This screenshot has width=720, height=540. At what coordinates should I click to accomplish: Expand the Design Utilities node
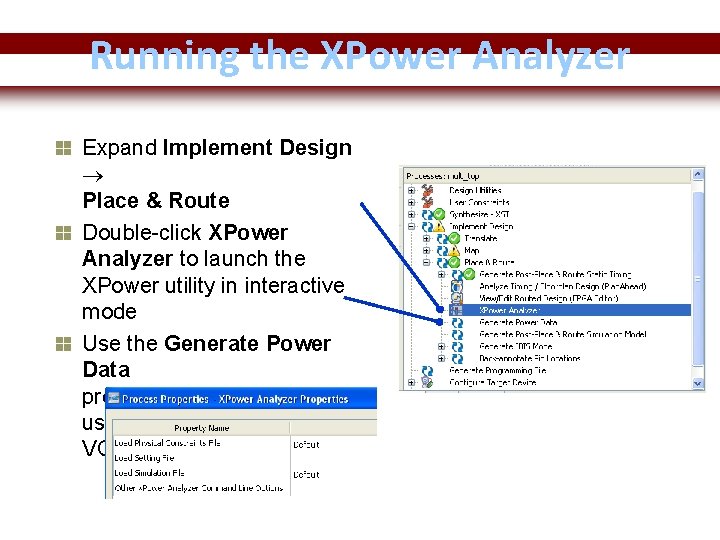click(411, 190)
